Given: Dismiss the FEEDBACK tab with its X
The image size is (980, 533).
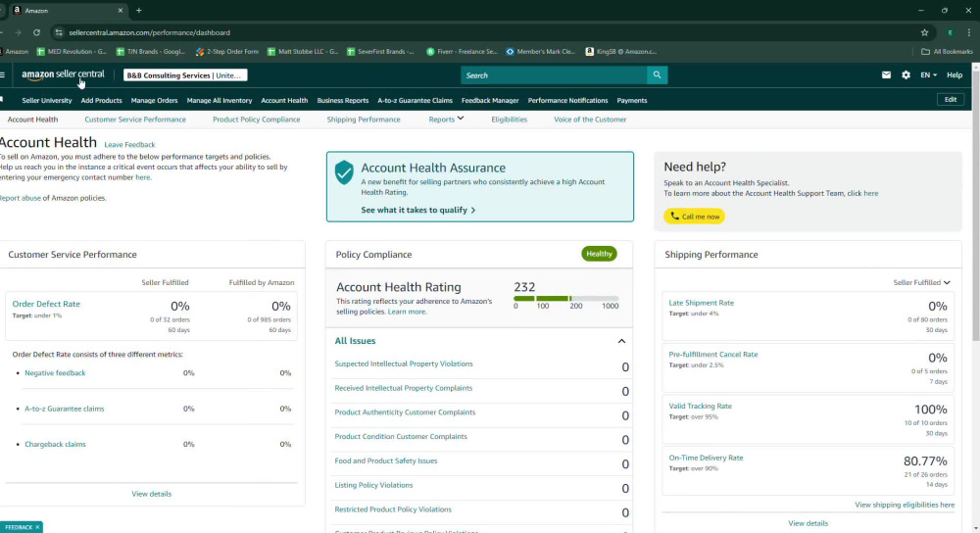Looking at the screenshot, I should coord(37,527).
